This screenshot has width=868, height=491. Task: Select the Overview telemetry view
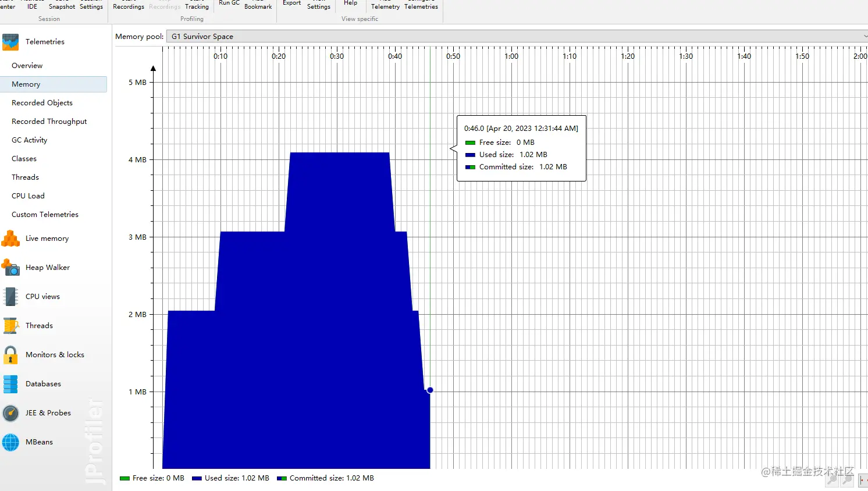pyautogui.click(x=27, y=66)
